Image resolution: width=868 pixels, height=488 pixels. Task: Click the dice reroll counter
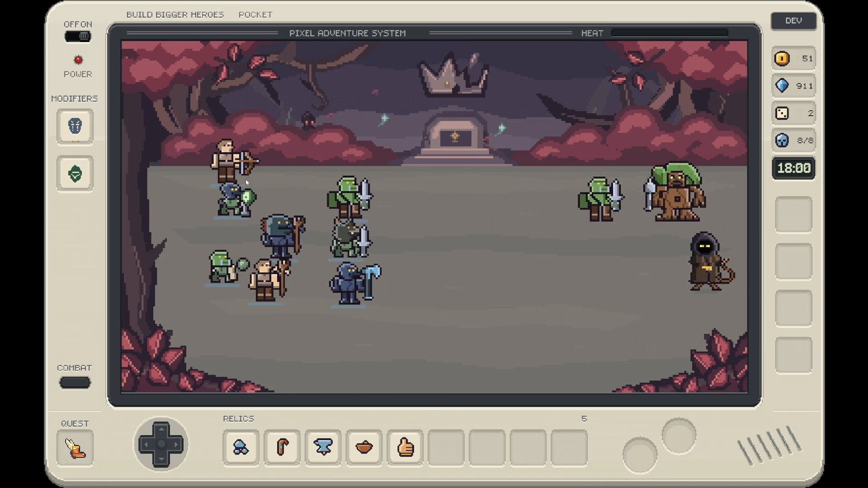click(794, 113)
